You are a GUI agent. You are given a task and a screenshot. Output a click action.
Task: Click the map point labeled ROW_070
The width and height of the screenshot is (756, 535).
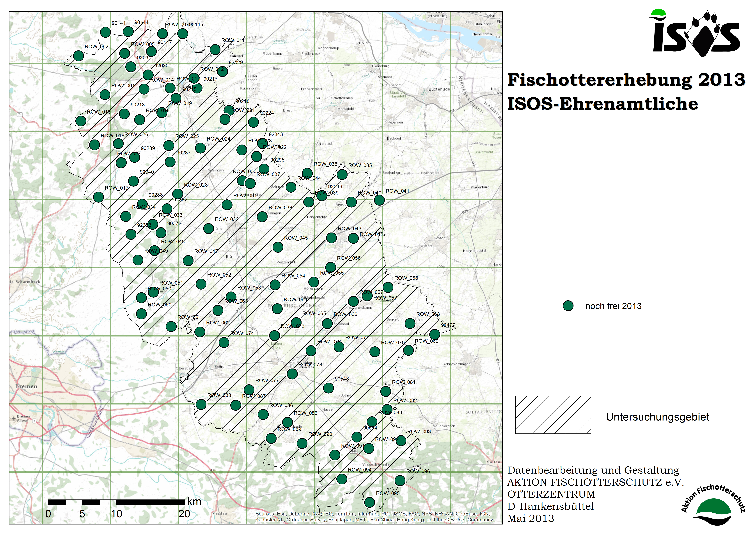click(375, 352)
